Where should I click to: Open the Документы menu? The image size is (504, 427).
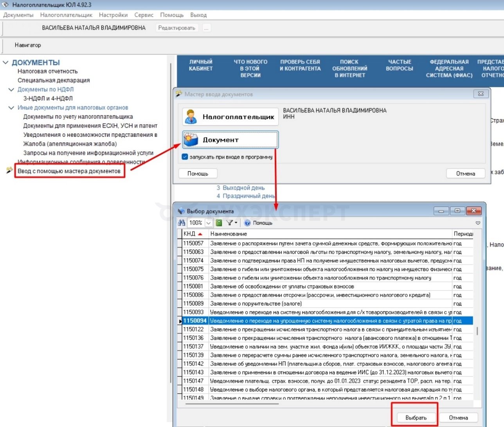tap(18, 15)
